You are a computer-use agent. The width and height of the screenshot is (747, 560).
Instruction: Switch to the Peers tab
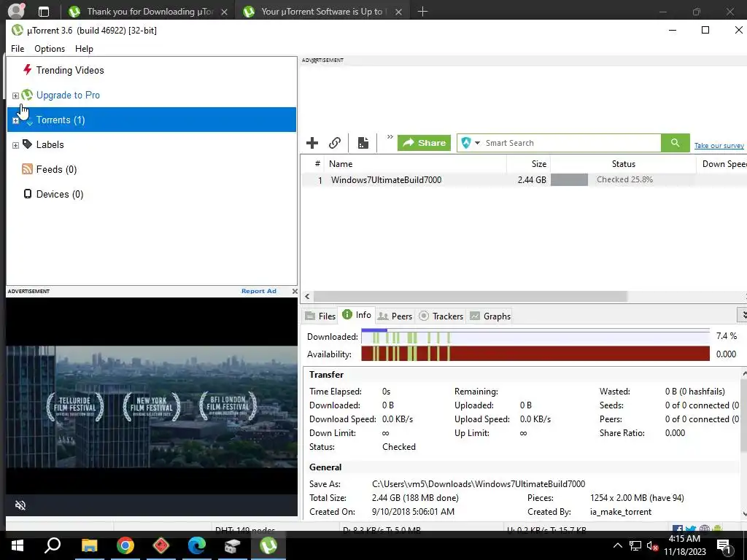click(x=395, y=316)
